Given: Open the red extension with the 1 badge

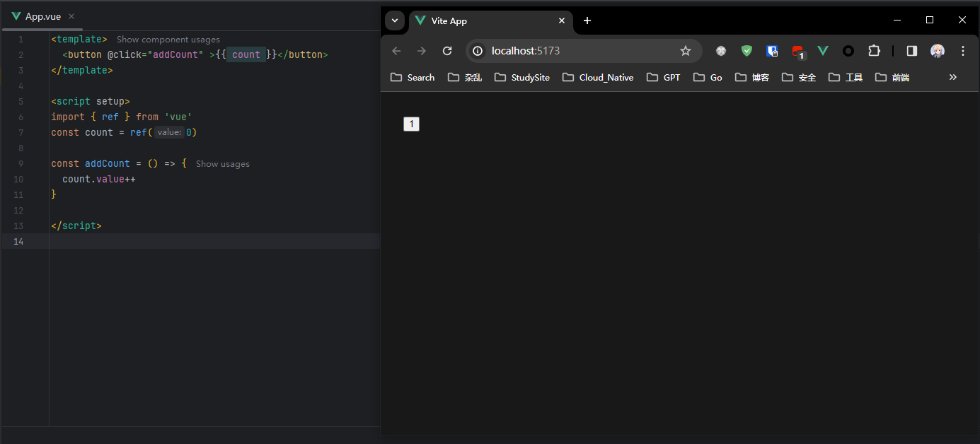Looking at the screenshot, I should pos(798,52).
